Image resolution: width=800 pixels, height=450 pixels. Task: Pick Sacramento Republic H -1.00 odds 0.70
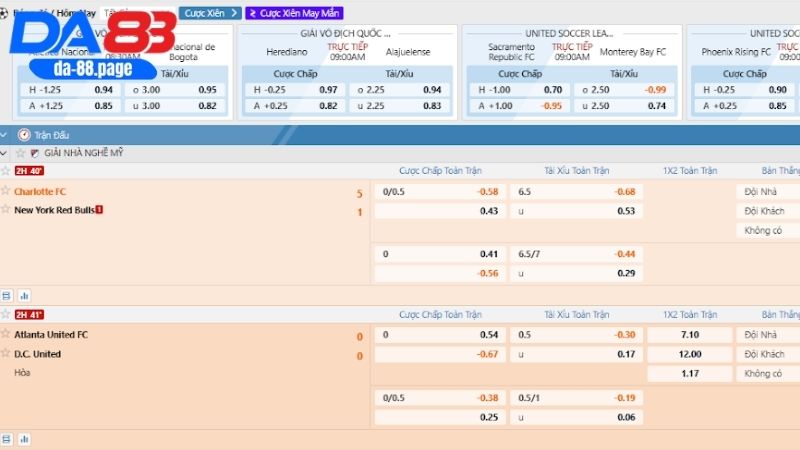tap(519, 90)
